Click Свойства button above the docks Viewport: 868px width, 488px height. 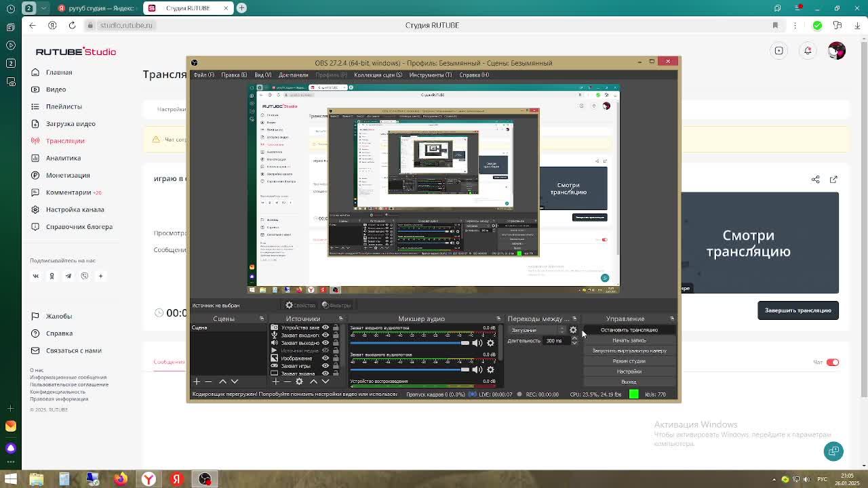tap(300, 305)
